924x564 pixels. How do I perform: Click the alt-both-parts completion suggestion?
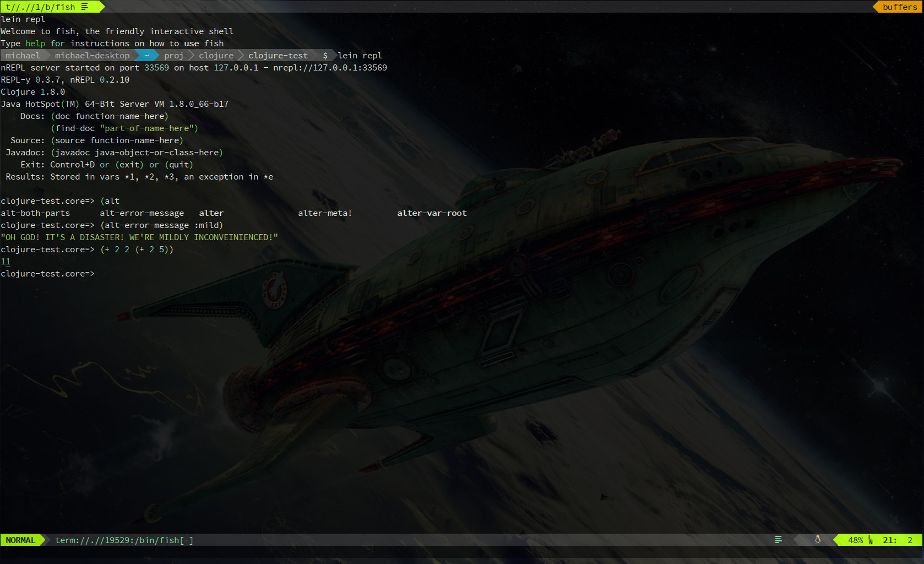(x=35, y=213)
